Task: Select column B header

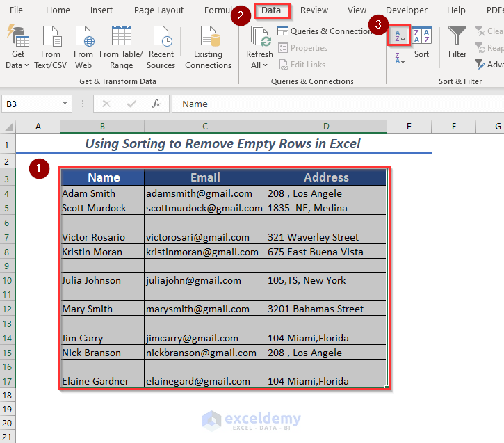Action: coord(102,127)
